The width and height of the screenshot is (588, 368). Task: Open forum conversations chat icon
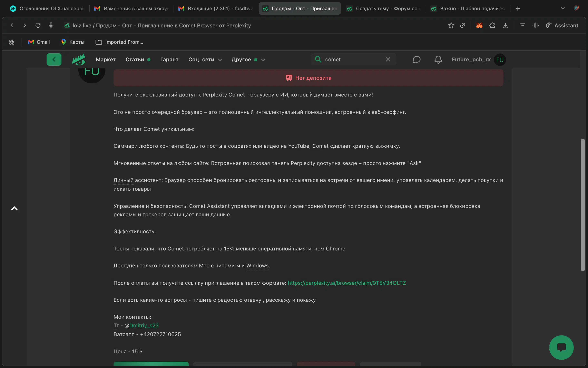coord(416,59)
